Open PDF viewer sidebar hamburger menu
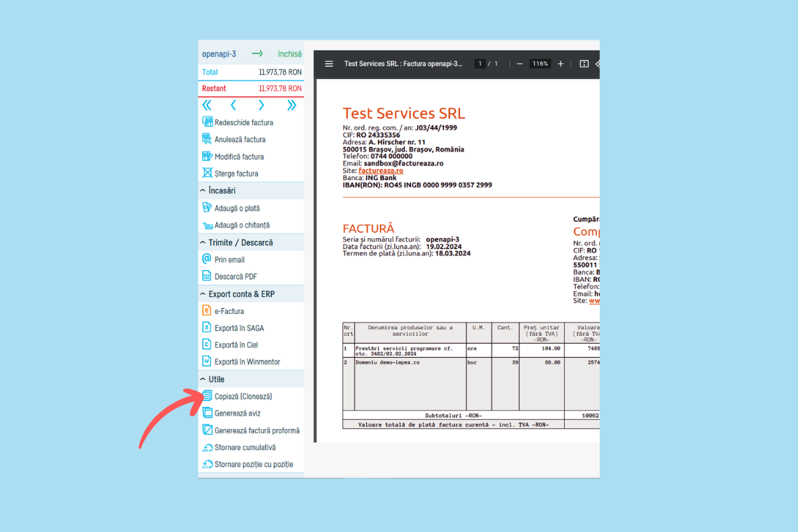The image size is (798, 532). click(329, 64)
